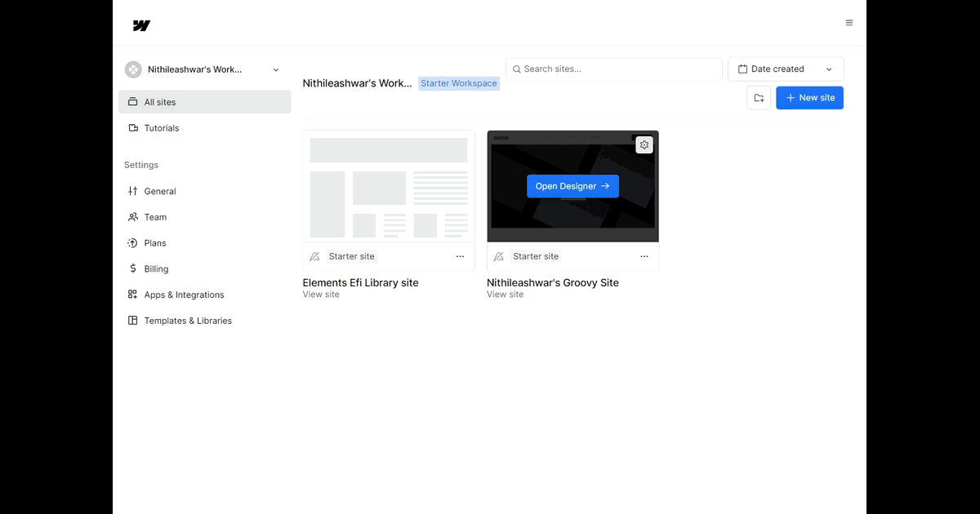The image size is (980, 514).
Task: Click the Webflow logo
Action: tap(141, 26)
